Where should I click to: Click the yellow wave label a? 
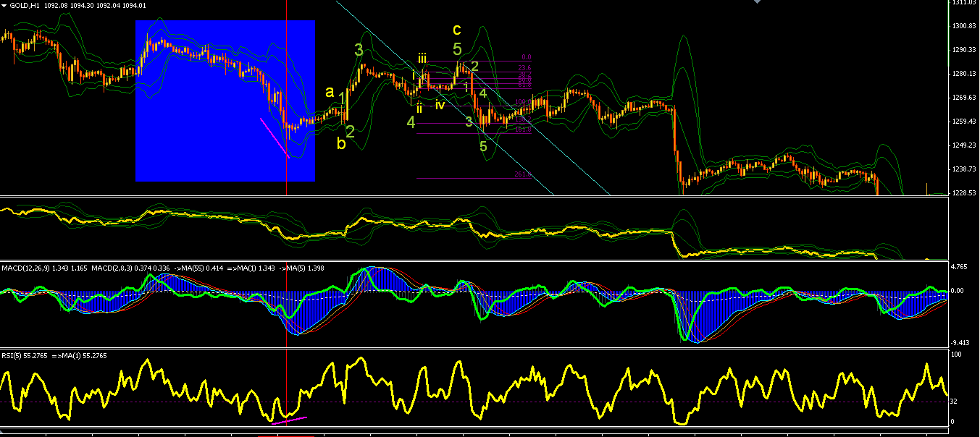pyautogui.click(x=330, y=92)
